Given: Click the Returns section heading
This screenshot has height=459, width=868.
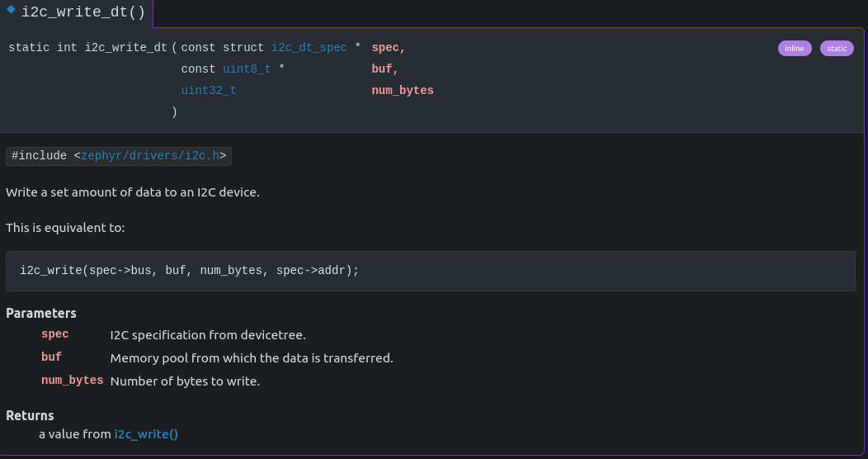Looking at the screenshot, I should coord(30,416).
